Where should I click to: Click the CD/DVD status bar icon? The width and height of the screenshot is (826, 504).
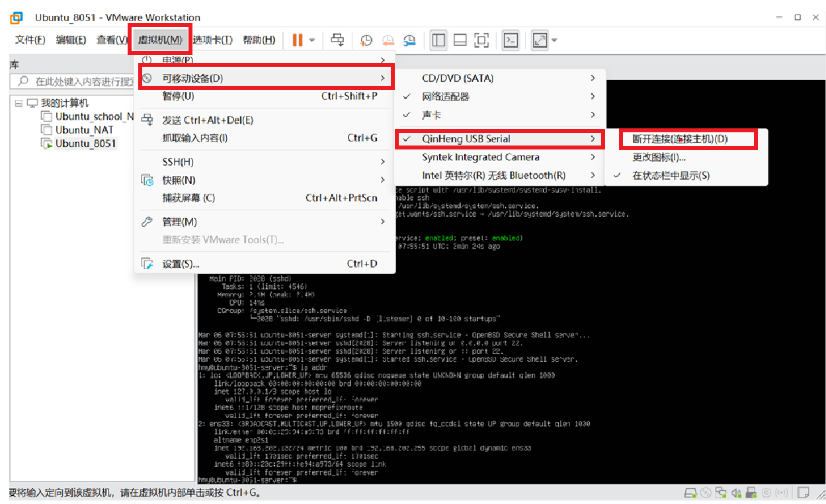click(x=706, y=493)
